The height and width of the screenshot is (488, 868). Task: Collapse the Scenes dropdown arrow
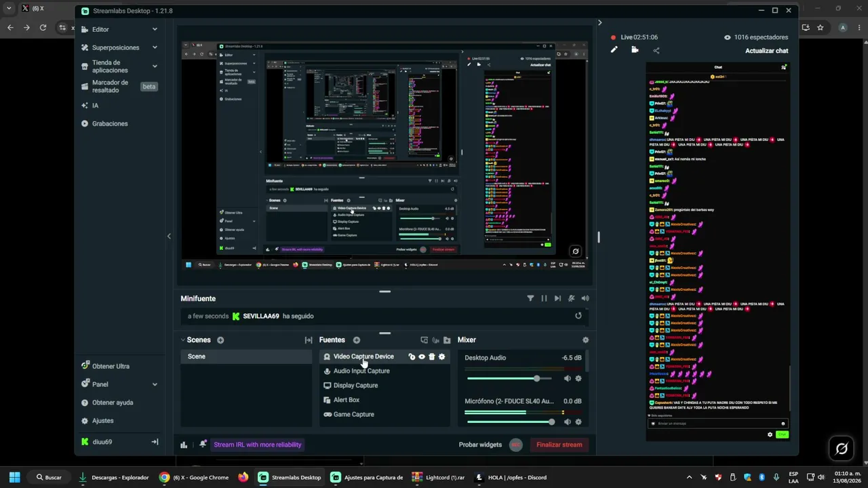(x=183, y=340)
